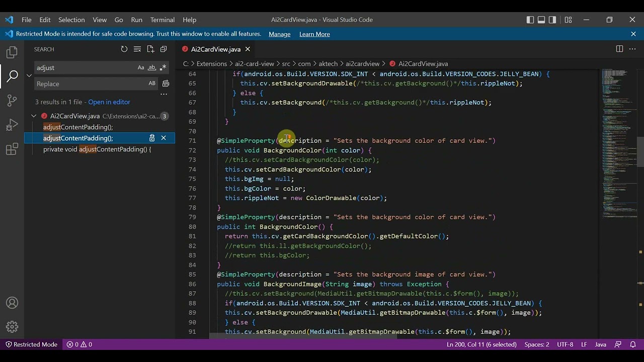
Task: Open the Selection menu
Action: point(71,20)
